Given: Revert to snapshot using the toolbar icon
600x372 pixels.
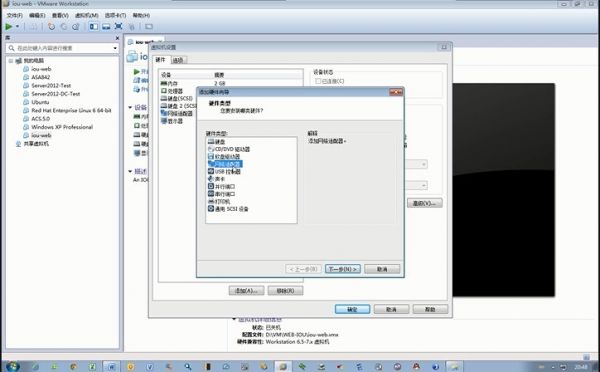Looking at the screenshot, I should coord(64,26).
